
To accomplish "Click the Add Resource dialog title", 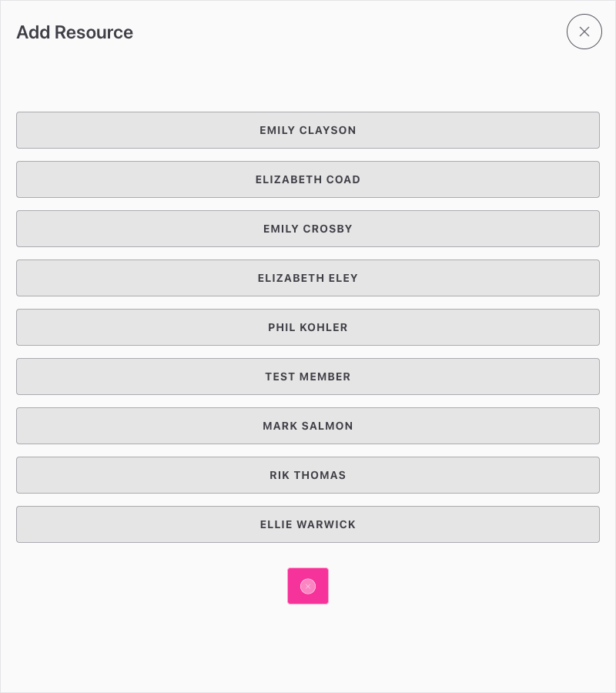I will point(75,32).
